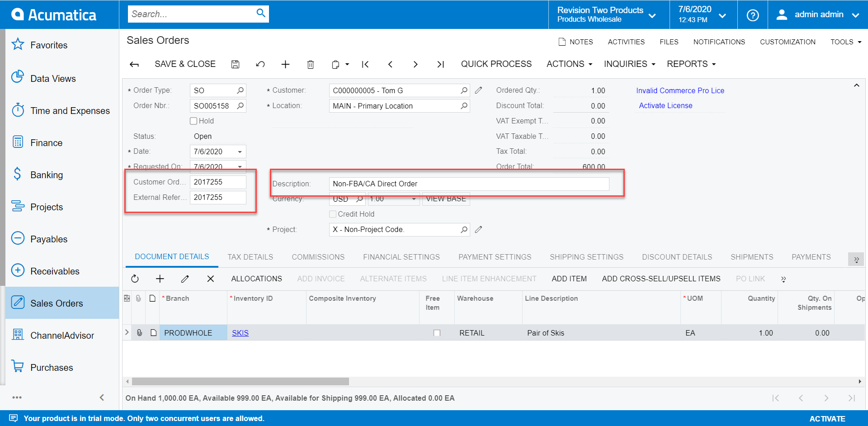Open Order Type lookup magnifier
Screen dimensions: 868x426
pos(241,90)
